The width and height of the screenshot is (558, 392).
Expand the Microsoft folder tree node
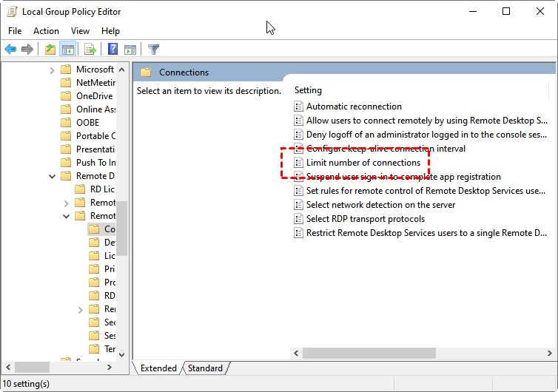click(x=53, y=70)
